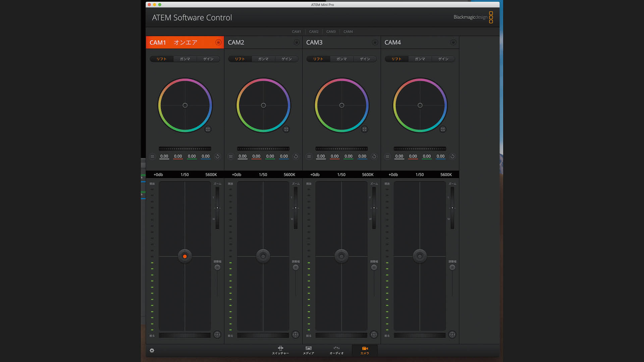
Task: Reset CAM2 color values with reset icon
Action: coord(296,157)
